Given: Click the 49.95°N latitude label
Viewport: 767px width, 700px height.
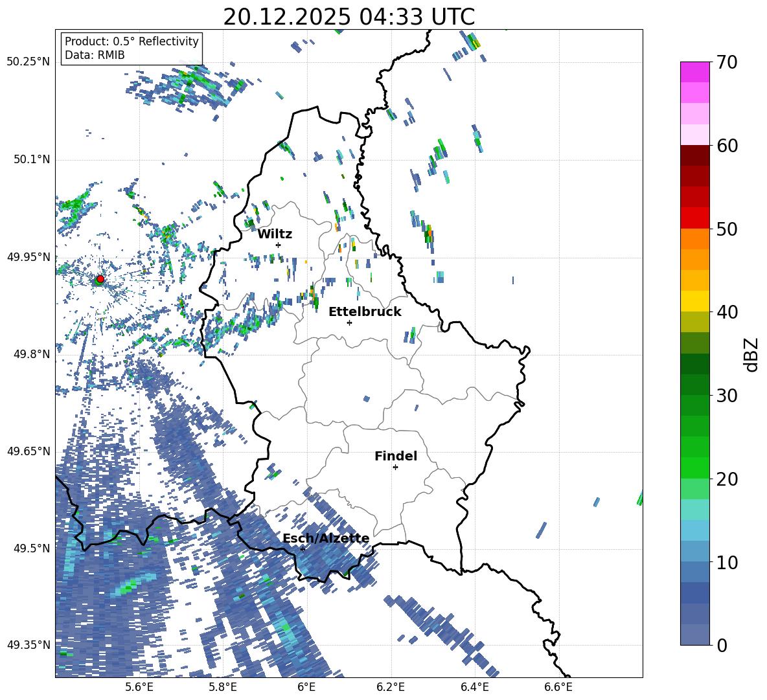Looking at the screenshot, I should (29, 257).
